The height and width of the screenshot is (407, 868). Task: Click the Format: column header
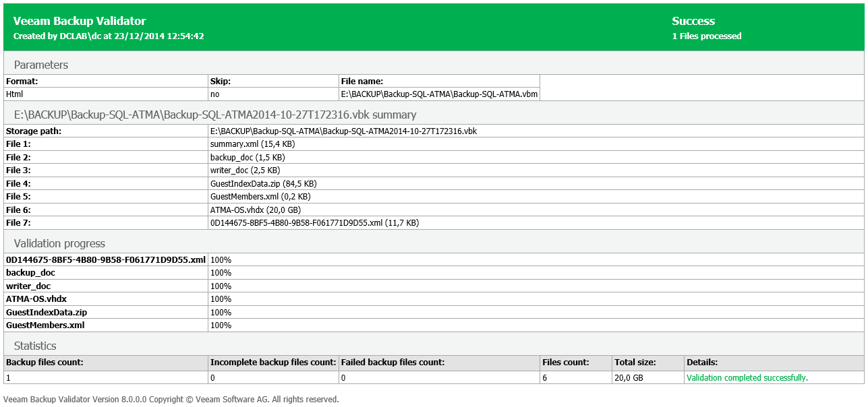[22, 81]
